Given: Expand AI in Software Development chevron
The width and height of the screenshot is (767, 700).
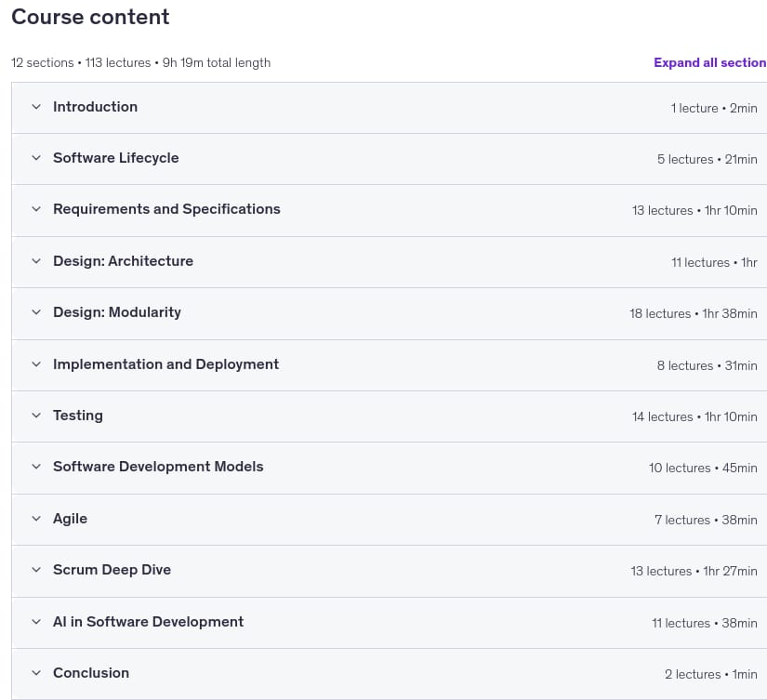Looking at the screenshot, I should pyautogui.click(x=36, y=622).
